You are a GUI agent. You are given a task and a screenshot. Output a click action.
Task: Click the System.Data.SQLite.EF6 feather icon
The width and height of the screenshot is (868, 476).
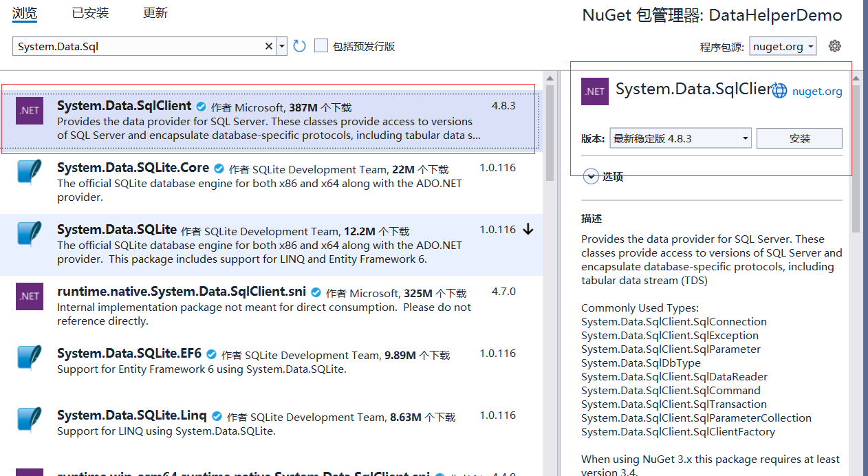[x=30, y=358]
